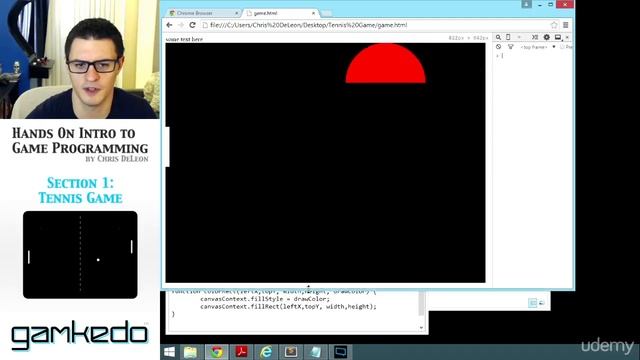Go back with the browser back arrow

[x=169, y=25]
